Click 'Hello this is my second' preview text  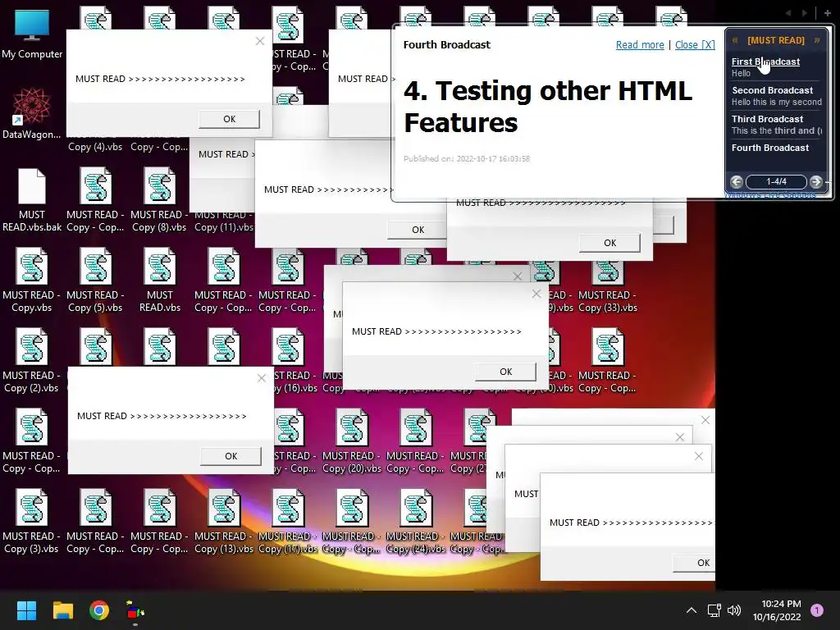coord(776,102)
